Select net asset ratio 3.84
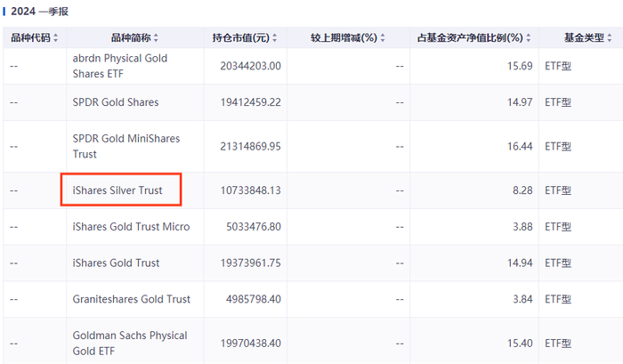The width and height of the screenshot is (623, 364). coord(522,299)
